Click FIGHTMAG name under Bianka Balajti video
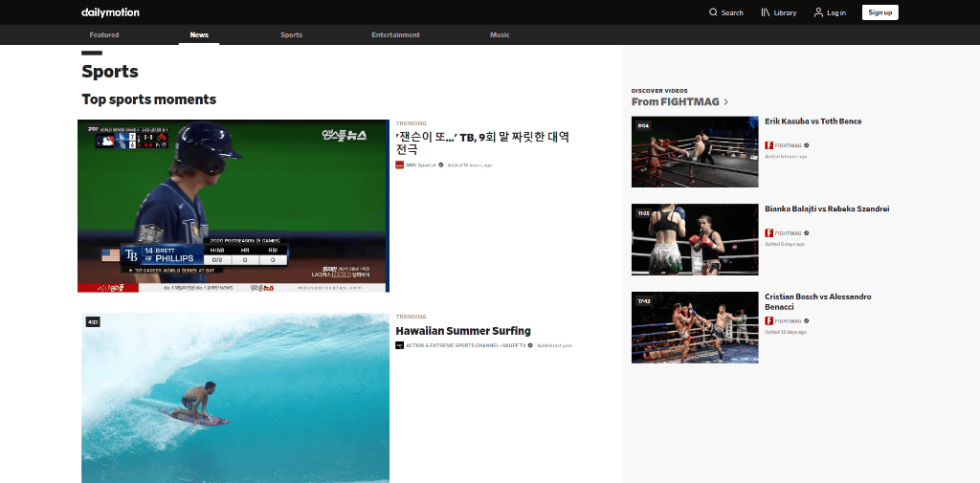The height and width of the screenshot is (483, 980). point(789,233)
